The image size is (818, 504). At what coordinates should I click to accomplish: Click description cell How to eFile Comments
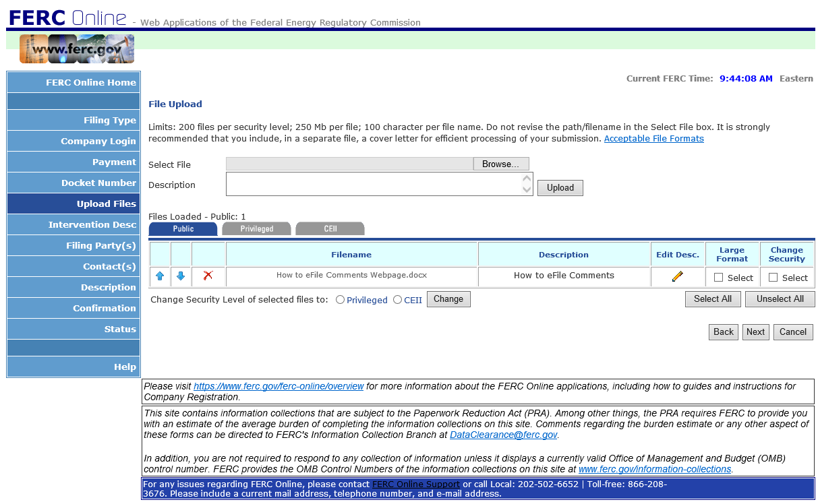(x=564, y=276)
